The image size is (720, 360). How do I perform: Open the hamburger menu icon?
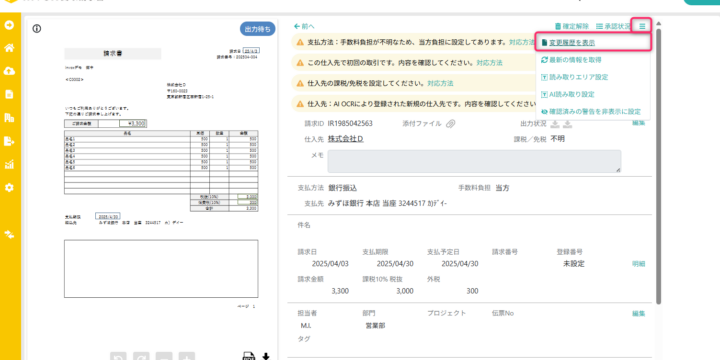642,26
